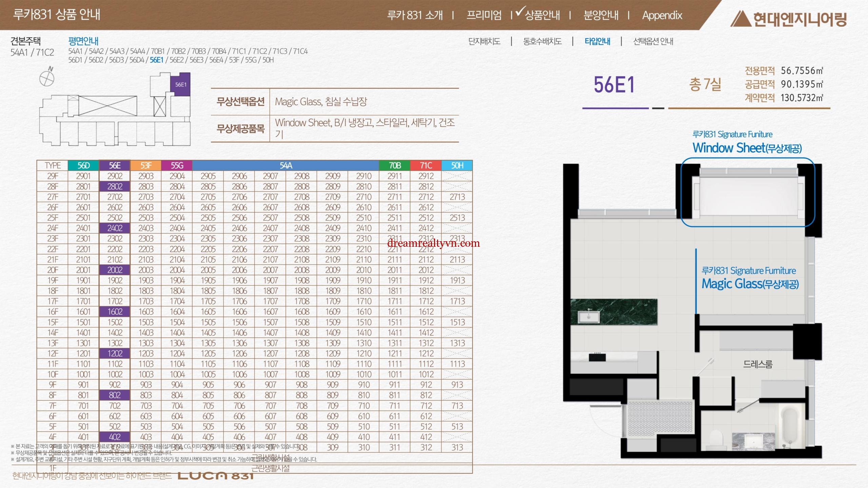Image resolution: width=868 pixels, height=488 pixels.
Task: Click the LUCA 831 brand logo
Action: pyautogui.click(x=216, y=476)
